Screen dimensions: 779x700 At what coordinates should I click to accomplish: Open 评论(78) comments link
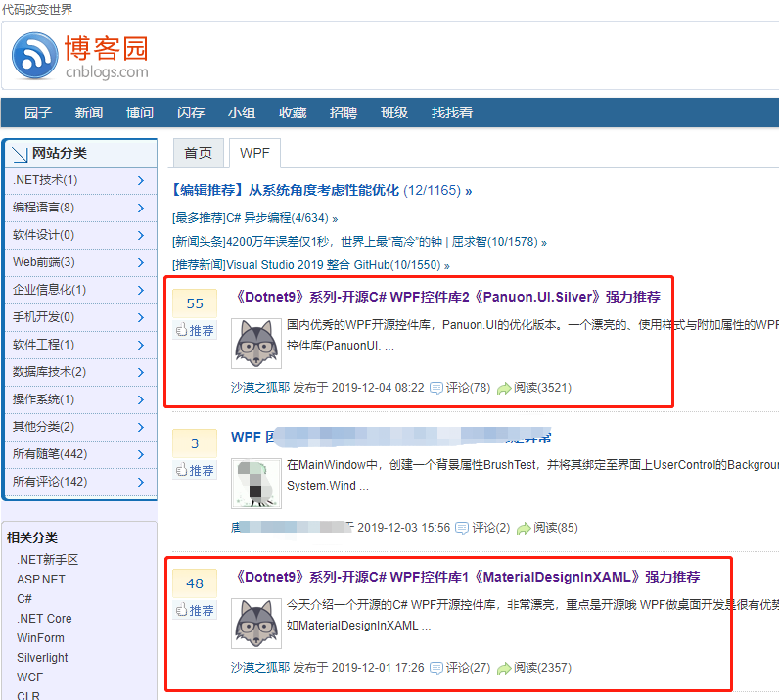point(460,388)
